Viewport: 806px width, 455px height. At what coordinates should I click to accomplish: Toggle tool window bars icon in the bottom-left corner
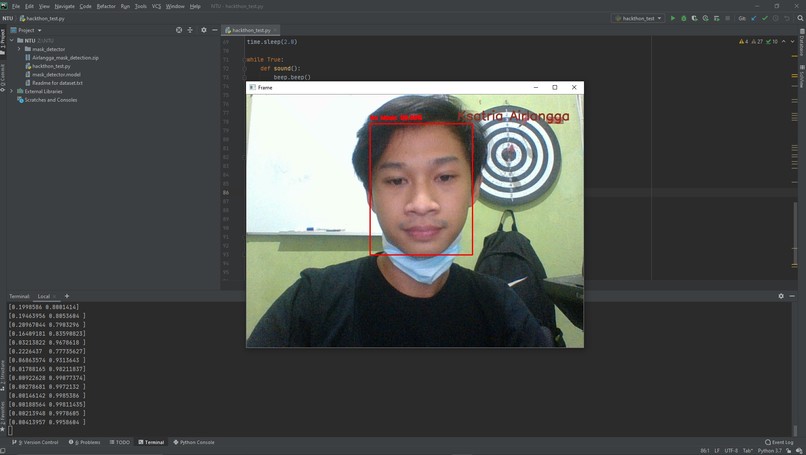tap(3, 451)
